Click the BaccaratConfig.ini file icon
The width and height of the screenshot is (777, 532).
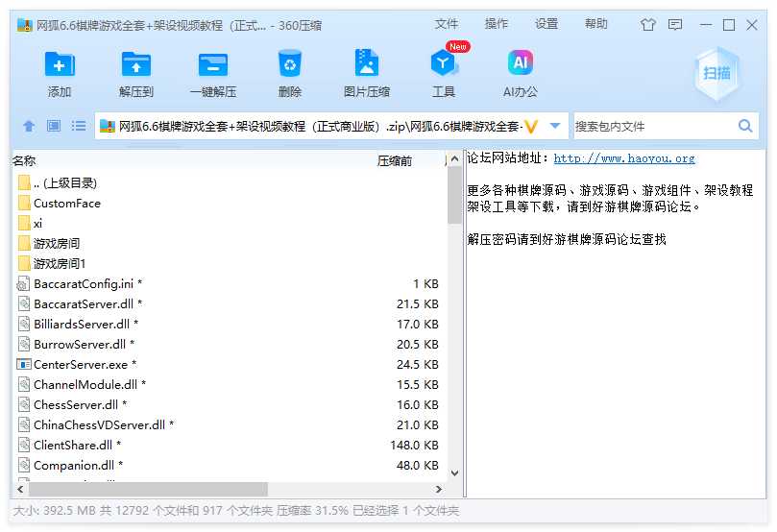pos(24,284)
